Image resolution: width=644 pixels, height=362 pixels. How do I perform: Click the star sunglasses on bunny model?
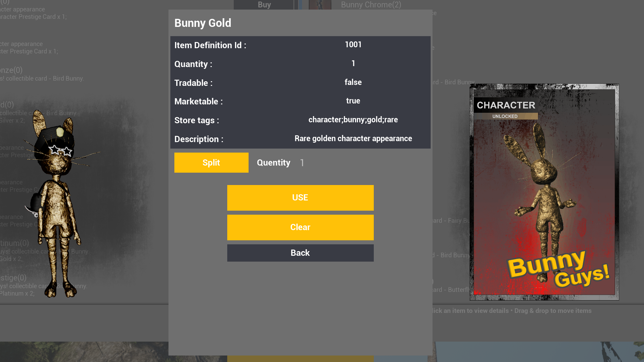click(x=61, y=150)
